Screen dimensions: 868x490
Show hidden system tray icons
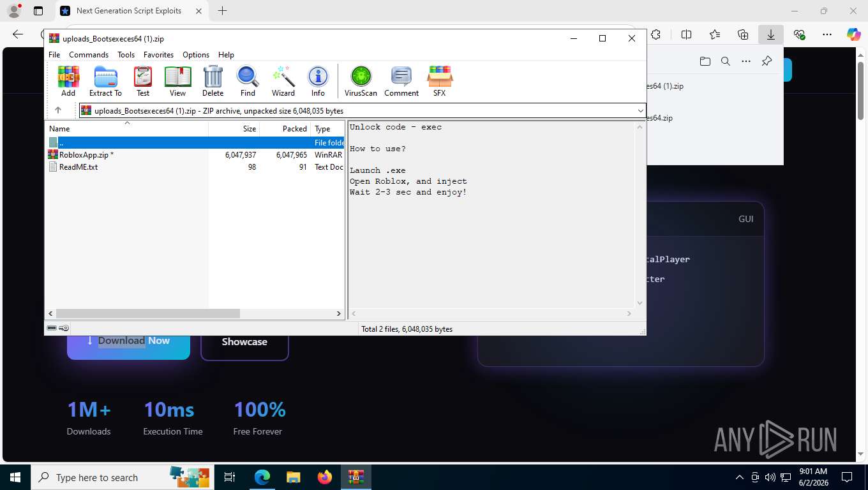coord(740,477)
